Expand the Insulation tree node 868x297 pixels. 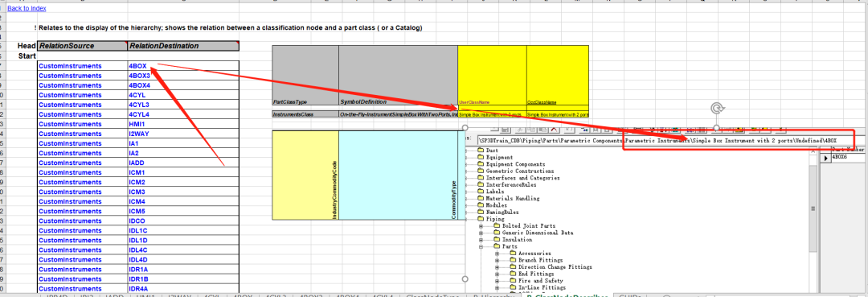[481, 239]
